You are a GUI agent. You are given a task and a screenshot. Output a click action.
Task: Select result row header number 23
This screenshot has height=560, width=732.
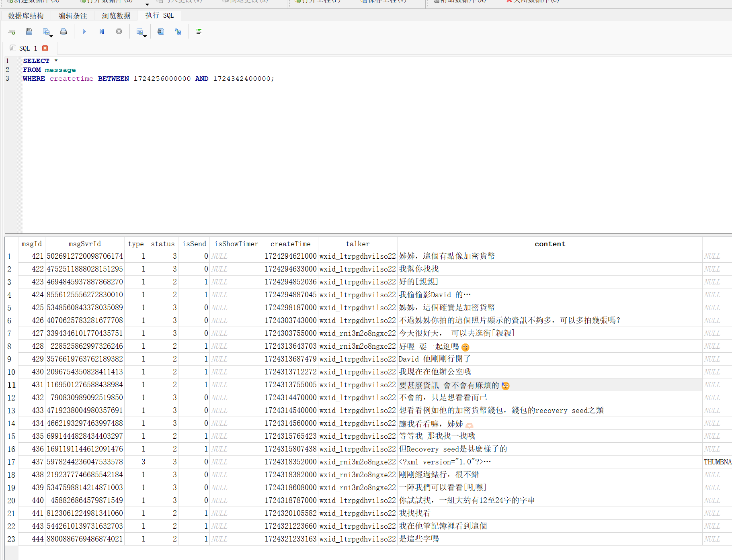coord(11,539)
